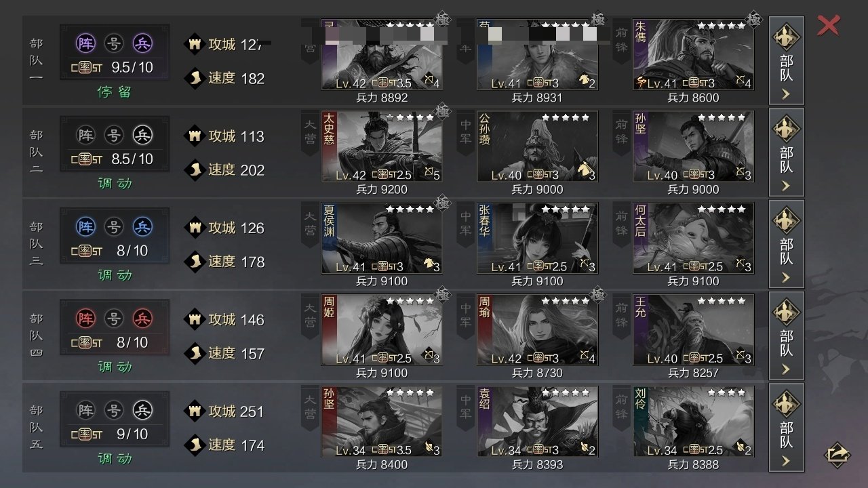Select the 袁绍 general card
This screenshot has width=868, height=488.
(538, 422)
